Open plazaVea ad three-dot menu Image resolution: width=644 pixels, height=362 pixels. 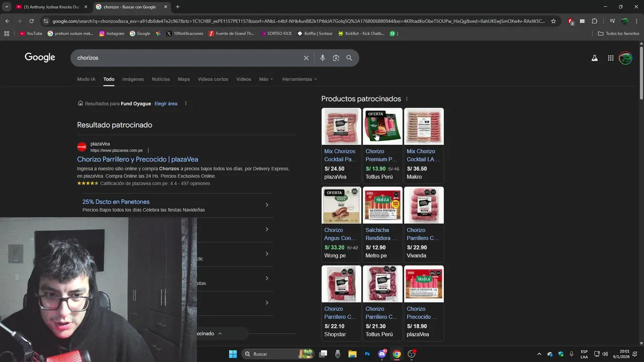pos(148,150)
